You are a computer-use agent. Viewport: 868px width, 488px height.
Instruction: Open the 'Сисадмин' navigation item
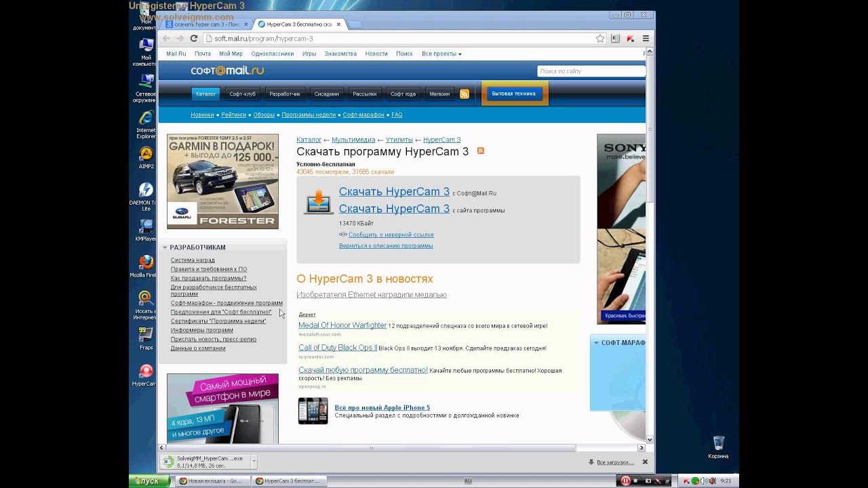[326, 94]
